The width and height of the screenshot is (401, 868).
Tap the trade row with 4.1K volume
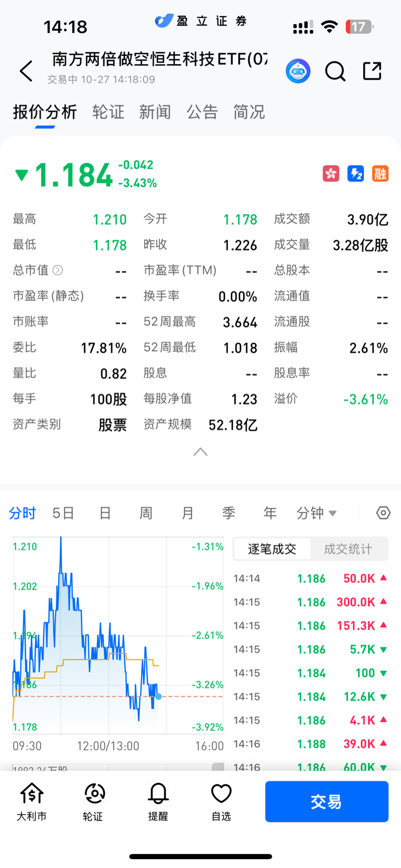click(310, 720)
